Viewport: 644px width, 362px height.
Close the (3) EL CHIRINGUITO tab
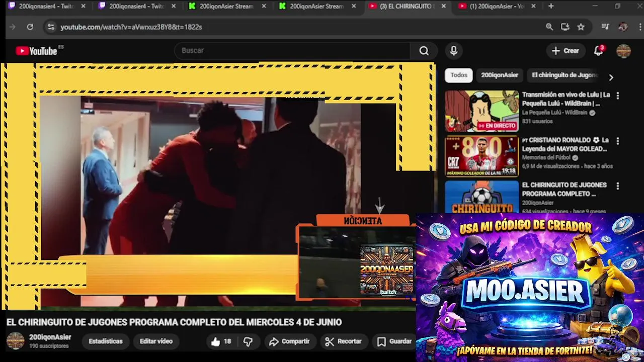443,7
